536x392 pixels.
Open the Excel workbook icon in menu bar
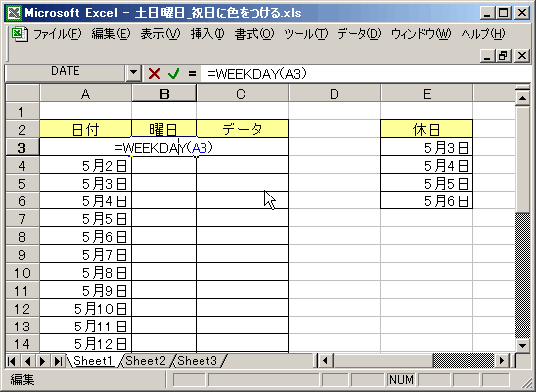click(19, 34)
